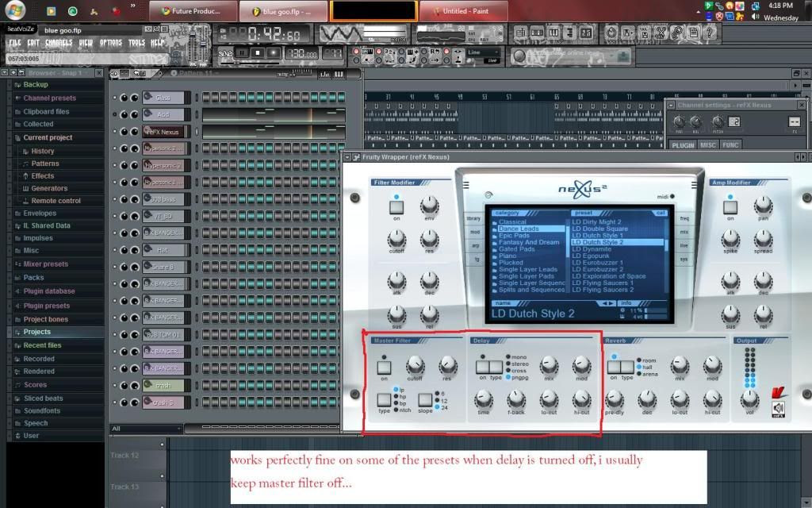
Task: Select Epic Pads category in Nexus
Action: pyautogui.click(x=514, y=235)
